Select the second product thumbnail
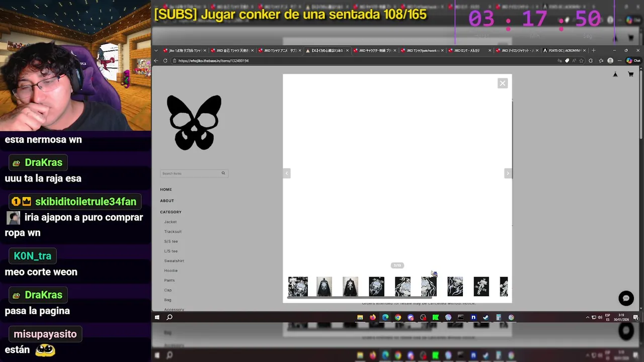This screenshot has width=644, height=362. pyautogui.click(x=324, y=287)
